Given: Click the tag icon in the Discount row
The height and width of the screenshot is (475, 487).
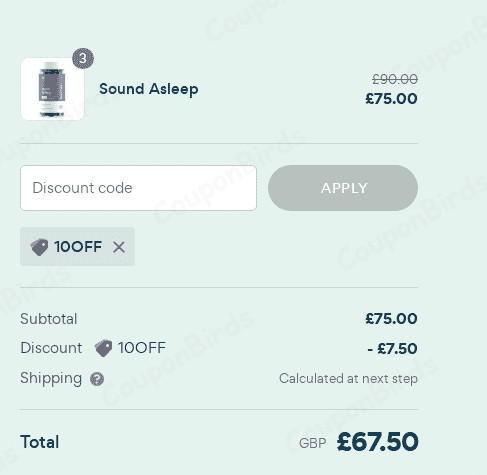Looking at the screenshot, I should point(103,348).
